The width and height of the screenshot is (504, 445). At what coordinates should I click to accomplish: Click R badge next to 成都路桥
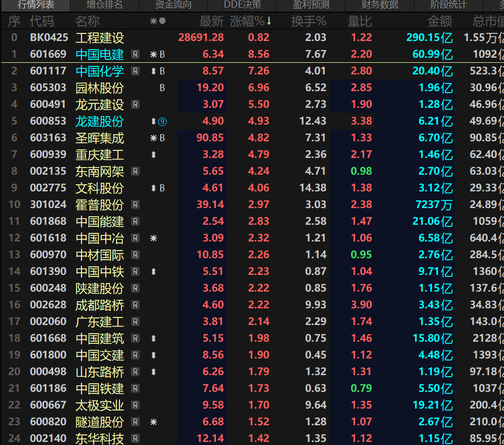pyautogui.click(x=135, y=305)
